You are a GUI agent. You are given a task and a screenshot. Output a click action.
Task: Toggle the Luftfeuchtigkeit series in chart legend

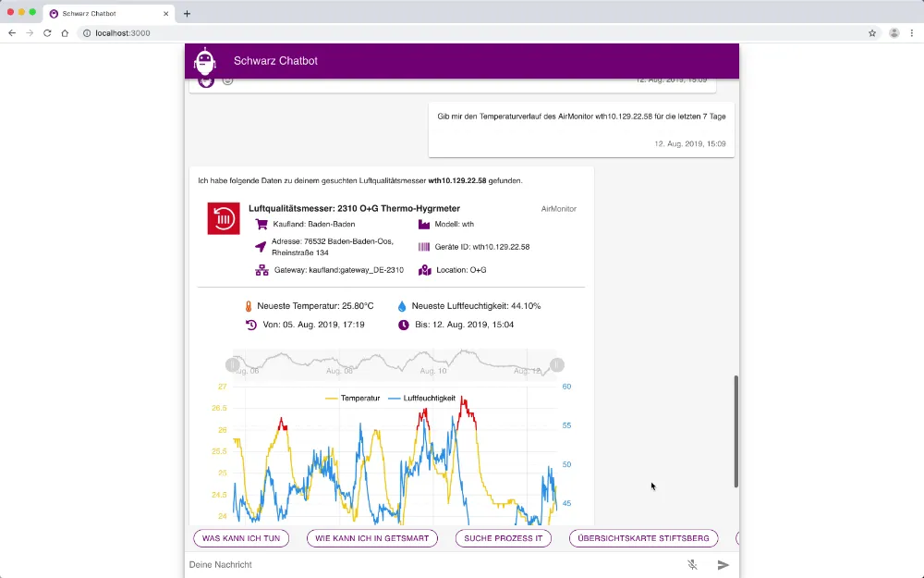(422, 398)
